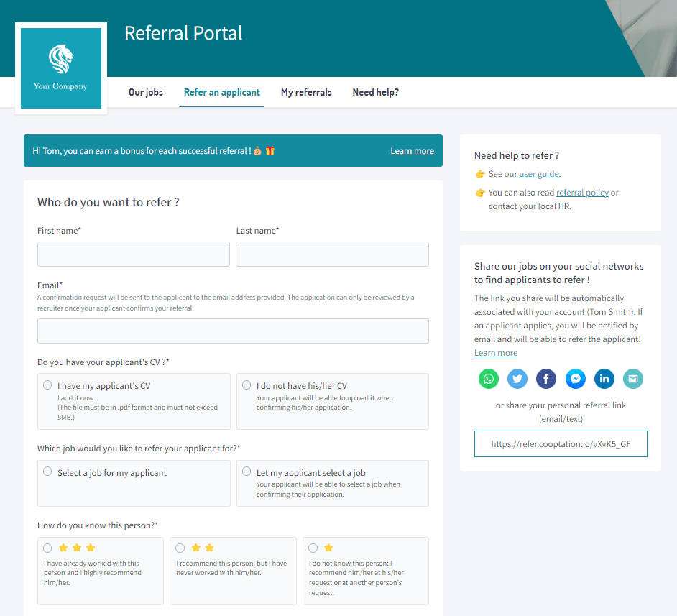This screenshot has width=677, height=616.
Task: Click the personal referral link box
Action: click(561, 444)
